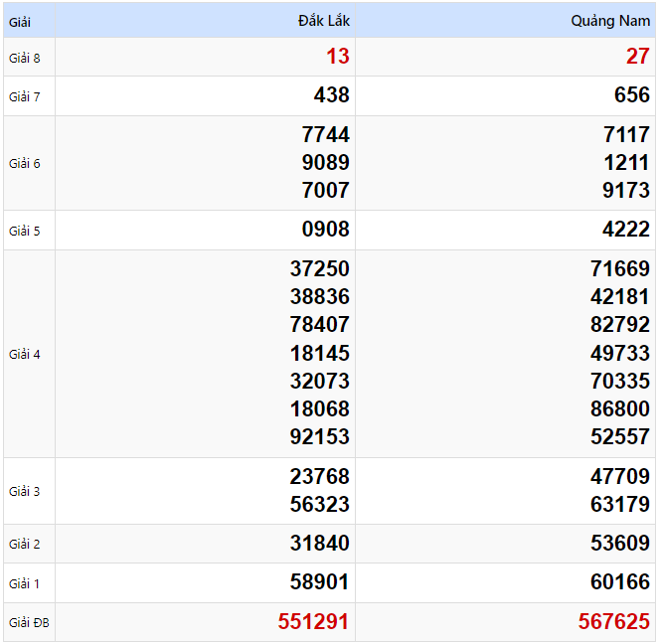Select the Giải 3 number 56323
This screenshot has height=644, width=658.
coord(320,504)
